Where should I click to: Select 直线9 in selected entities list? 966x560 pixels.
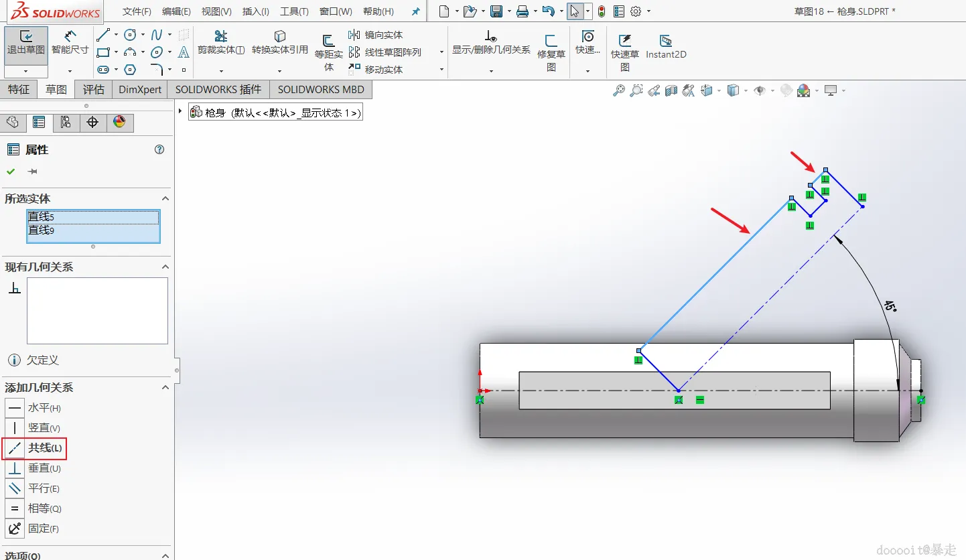coord(93,230)
